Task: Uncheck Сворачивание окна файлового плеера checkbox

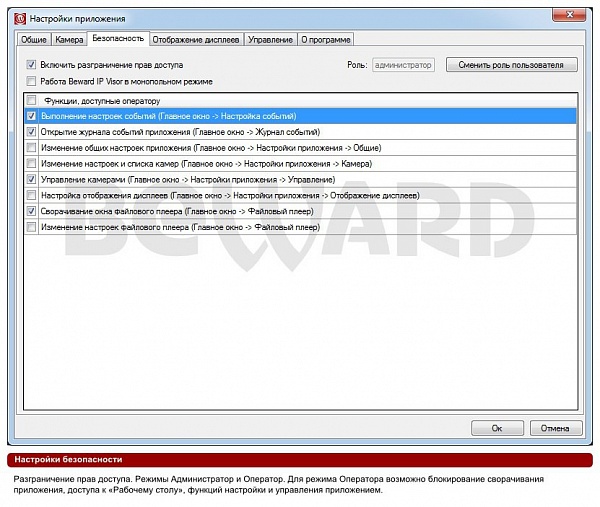Action: tap(31, 211)
